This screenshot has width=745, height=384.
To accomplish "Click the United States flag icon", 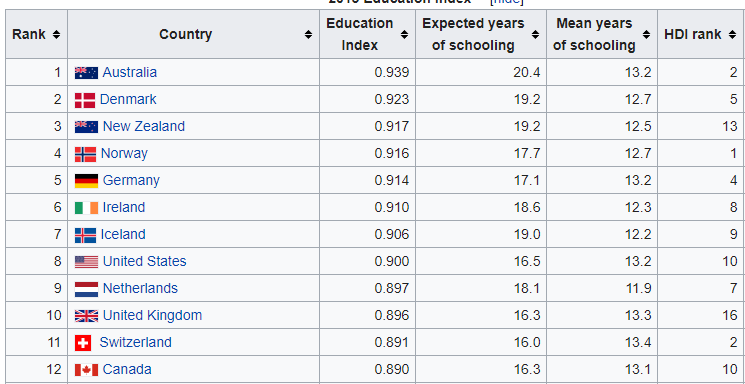I will point(86,262).
